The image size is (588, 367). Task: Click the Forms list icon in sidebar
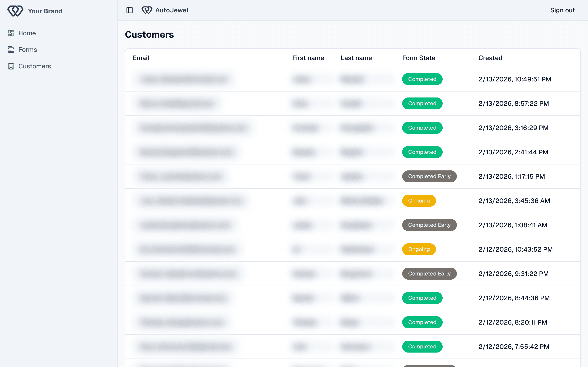point(11,50)
